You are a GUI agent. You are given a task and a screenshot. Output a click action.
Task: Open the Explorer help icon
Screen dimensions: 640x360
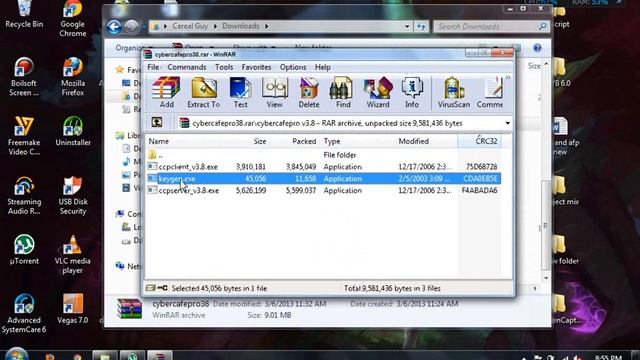(x=537, y=48)
